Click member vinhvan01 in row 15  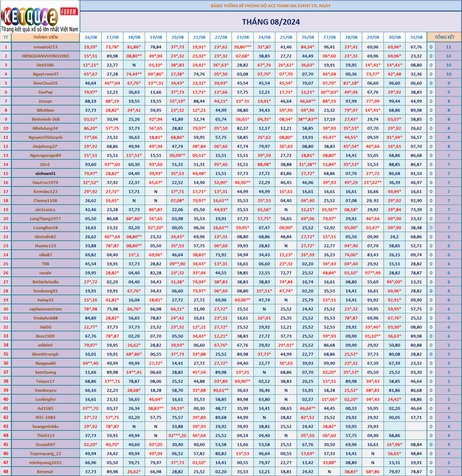tap(46, 173)
